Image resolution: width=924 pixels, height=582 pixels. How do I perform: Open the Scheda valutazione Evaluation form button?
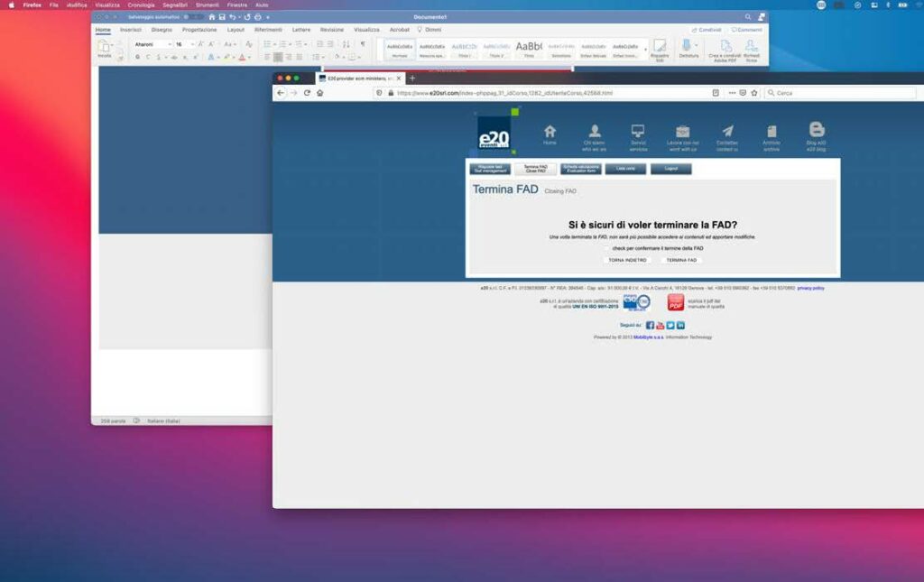click(x=580, y=169)
